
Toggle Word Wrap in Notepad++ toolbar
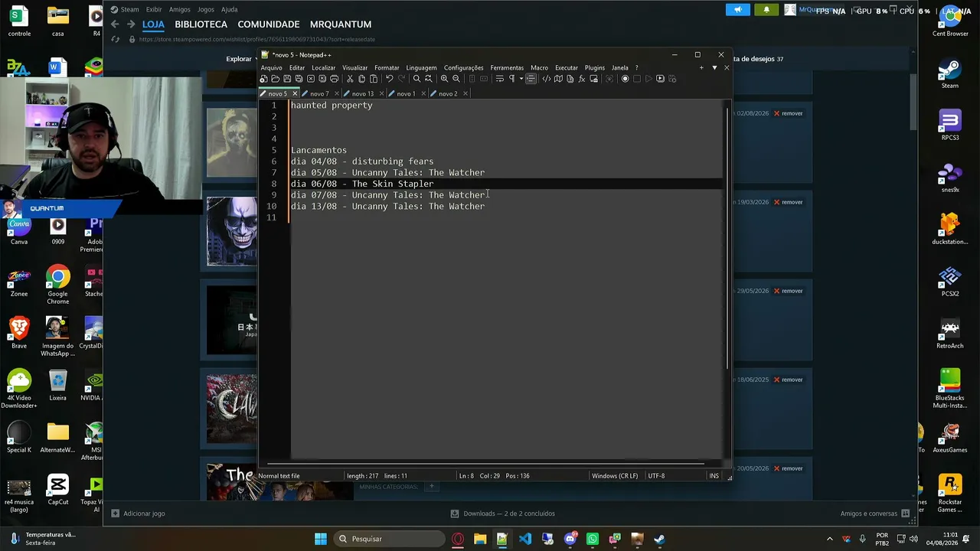[499, 79]
